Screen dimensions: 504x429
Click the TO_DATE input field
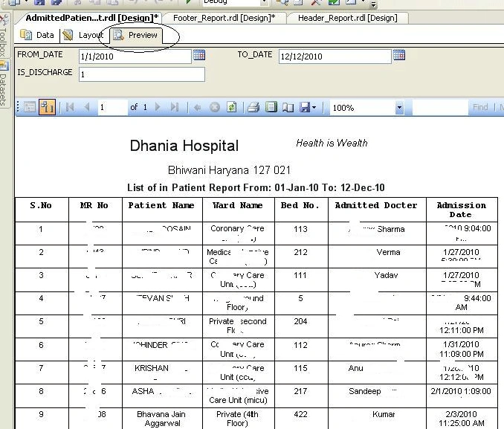tap(335, 57)
